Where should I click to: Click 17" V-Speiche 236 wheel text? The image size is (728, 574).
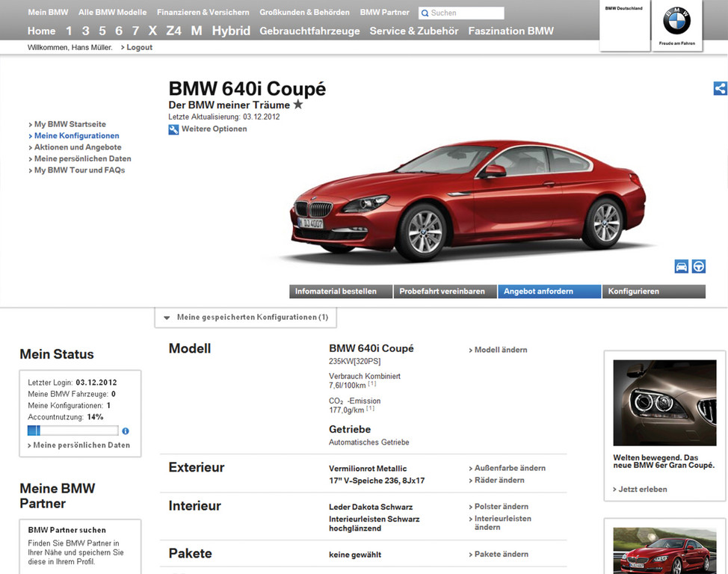[x=377, y=481]
